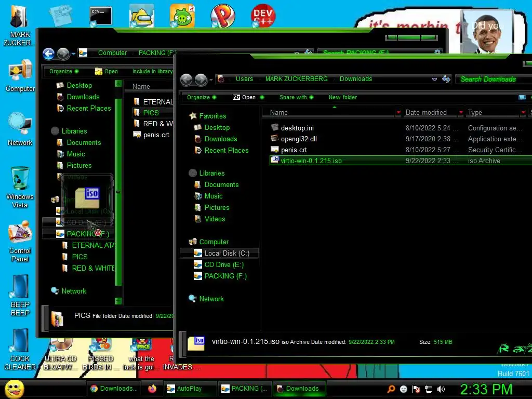Open the Share with dropdown
Viewport: 532px width, 399px height.
click(x=296, y=97)
